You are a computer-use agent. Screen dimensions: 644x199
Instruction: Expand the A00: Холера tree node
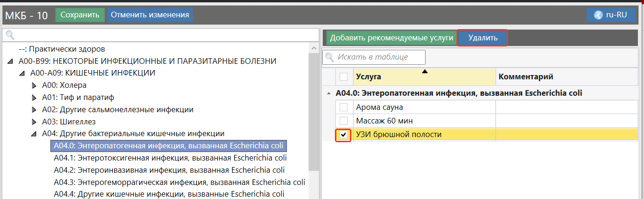point(34,85)
